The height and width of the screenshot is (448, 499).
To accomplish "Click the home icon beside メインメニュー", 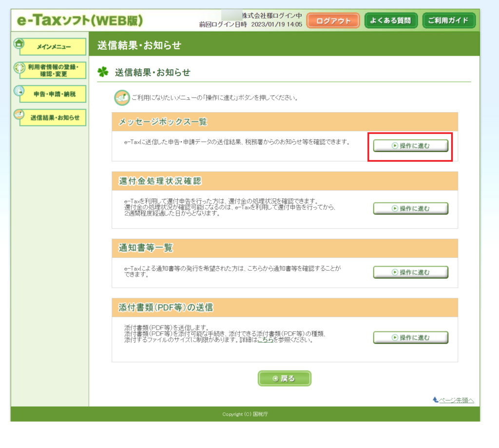I will click(19, 44).
